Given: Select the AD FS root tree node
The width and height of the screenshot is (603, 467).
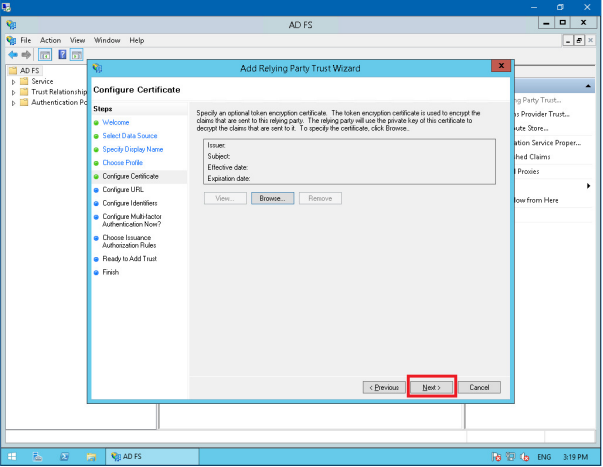Looking at the screenshot, I should [29, 71].
